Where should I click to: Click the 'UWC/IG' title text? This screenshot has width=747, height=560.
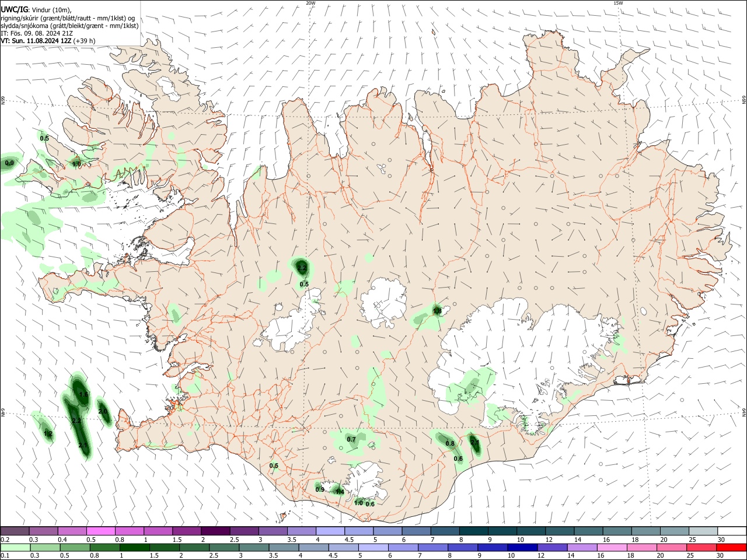(14, 9)
